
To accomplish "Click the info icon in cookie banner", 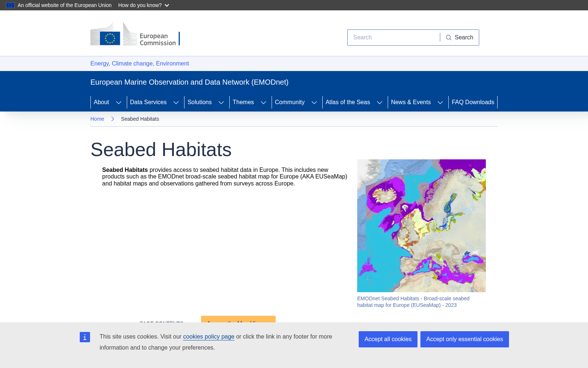I will tap(85, 337).
